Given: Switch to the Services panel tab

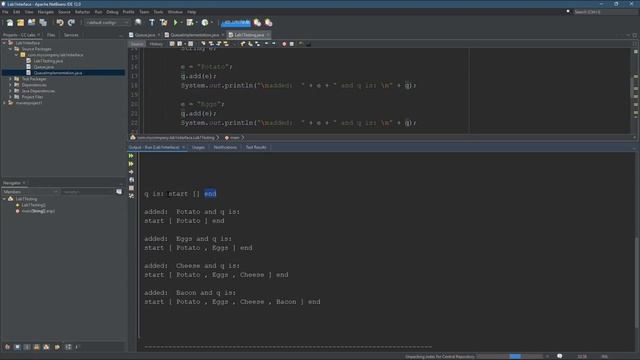Looking at the screenshot, I should coord(71,35).
